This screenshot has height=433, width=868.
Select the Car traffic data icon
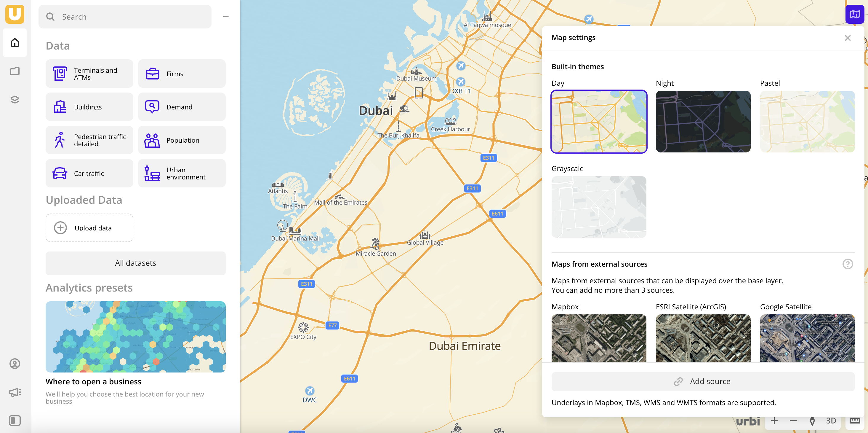(x=60, y=173)
